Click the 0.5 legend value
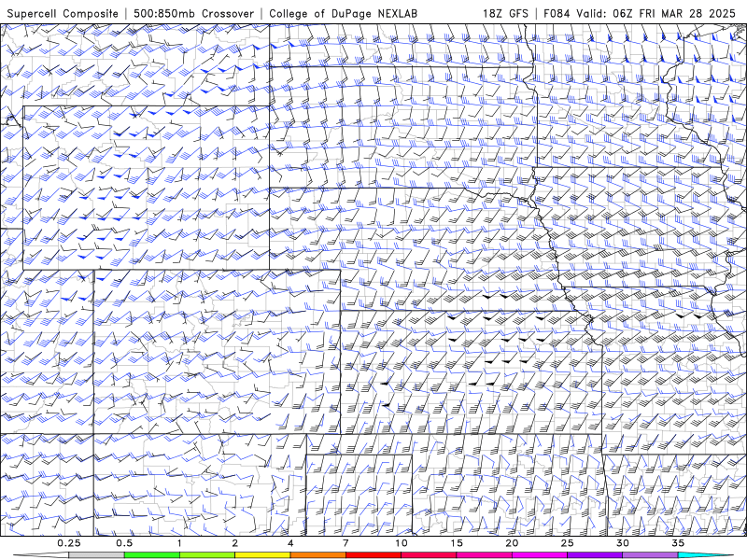The height and width of the screenshot is (560, 747). click(124, 543)
